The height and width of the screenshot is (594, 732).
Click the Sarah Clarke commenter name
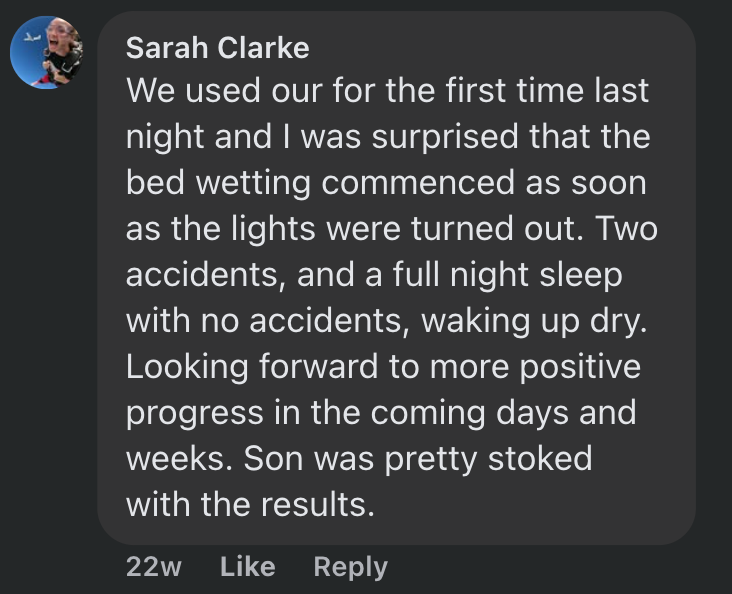tap(217, 47)
